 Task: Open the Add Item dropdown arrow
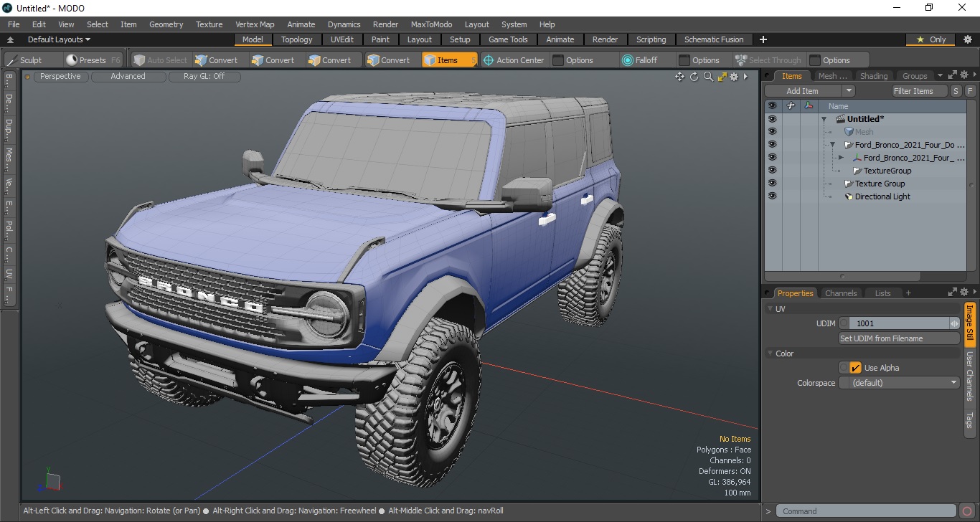point(848,91)
